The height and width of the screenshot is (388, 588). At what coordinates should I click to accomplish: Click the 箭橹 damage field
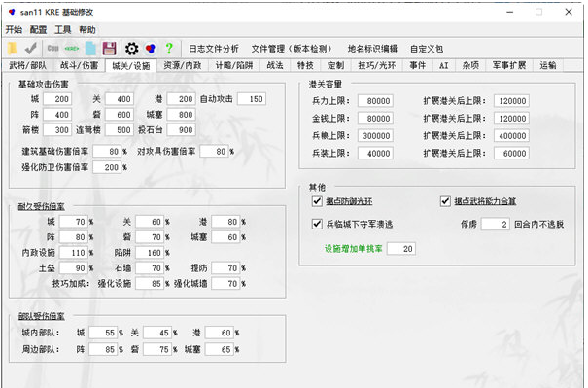click(x=57, y=130)
